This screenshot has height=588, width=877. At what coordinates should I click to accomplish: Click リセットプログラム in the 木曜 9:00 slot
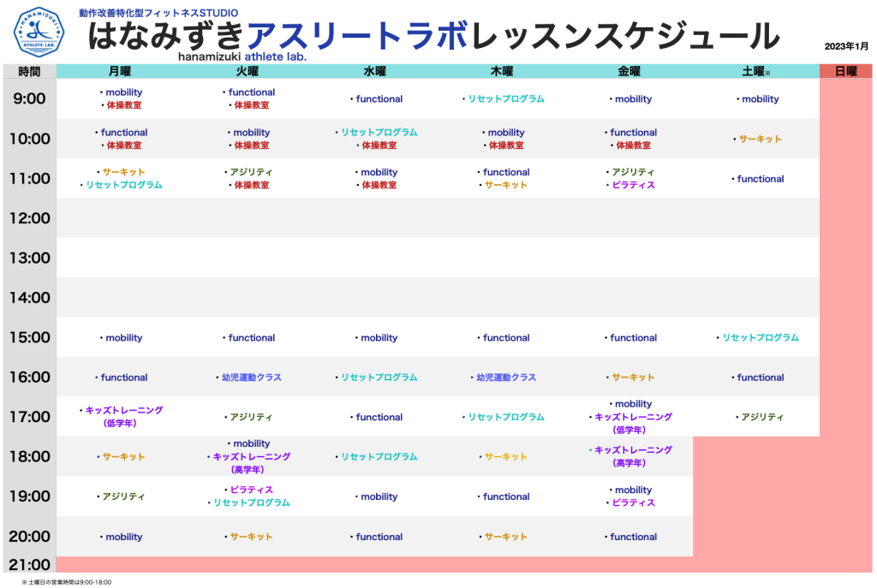coord(506,99)
